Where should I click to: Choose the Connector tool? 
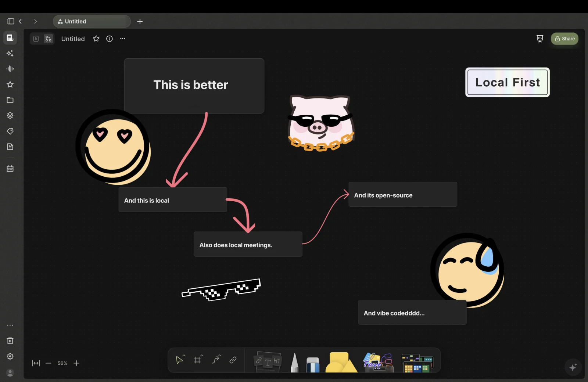click(216, 360)
